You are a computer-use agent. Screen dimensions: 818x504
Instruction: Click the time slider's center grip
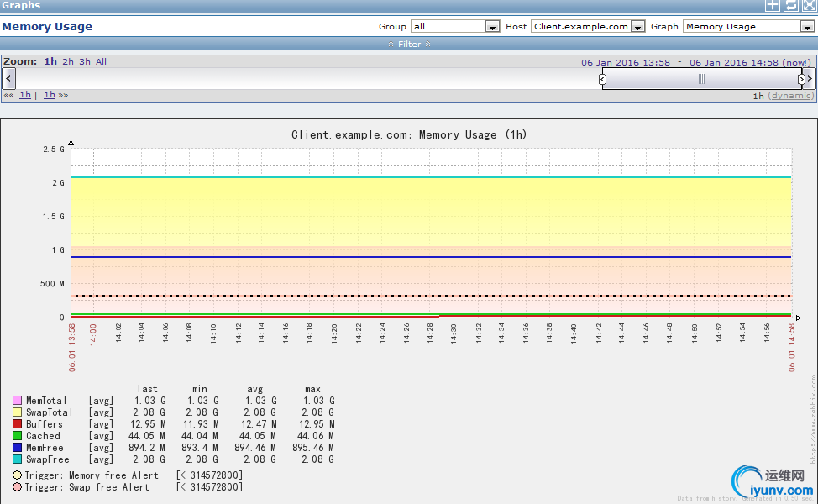[x=701, y=79]
